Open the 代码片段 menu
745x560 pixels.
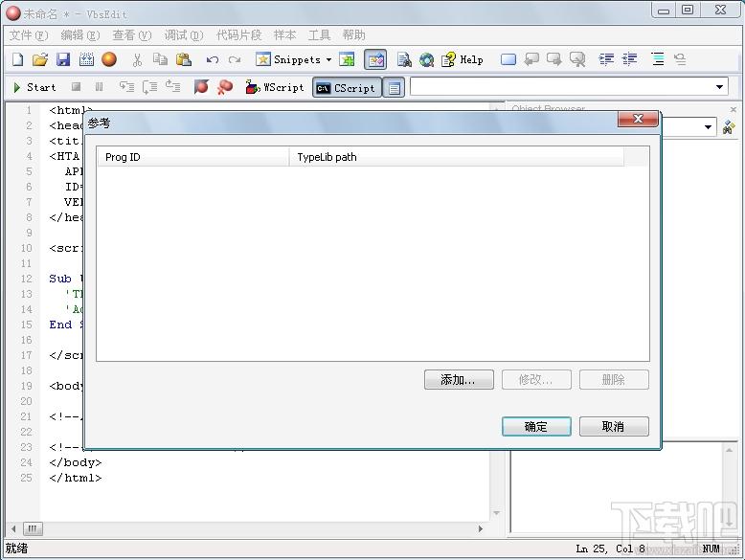tap(239, 35)
